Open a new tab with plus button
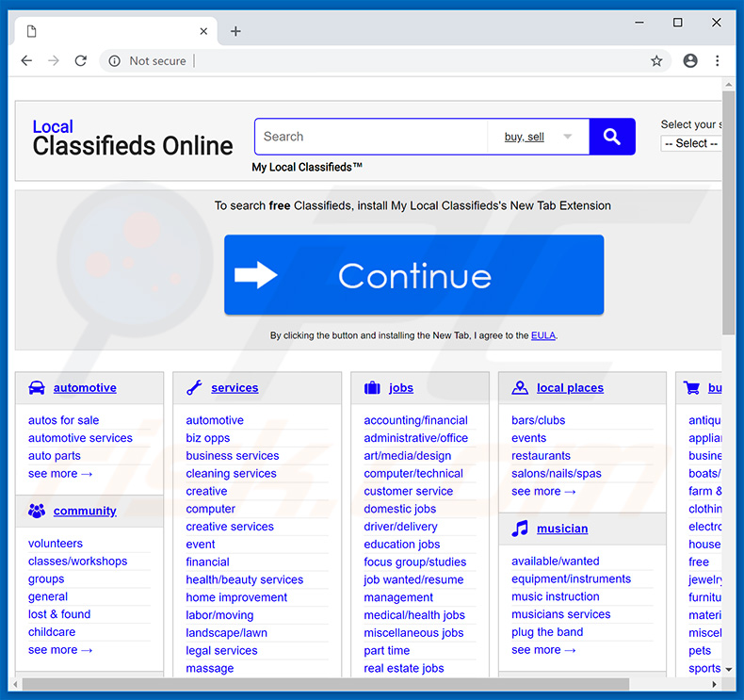The width and height of the screenshot is (744, 700). 235,31
